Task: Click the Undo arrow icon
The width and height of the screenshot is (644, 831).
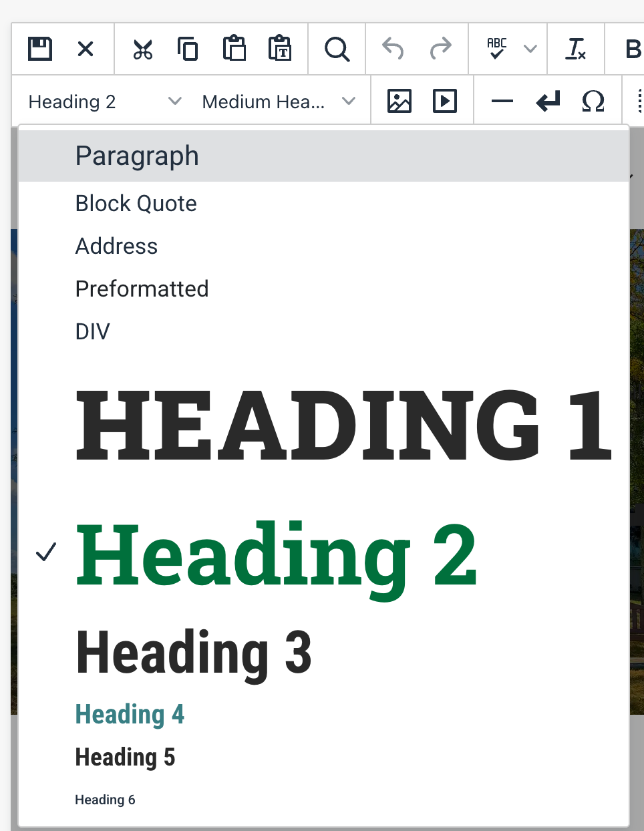Action: pos(393,49)
